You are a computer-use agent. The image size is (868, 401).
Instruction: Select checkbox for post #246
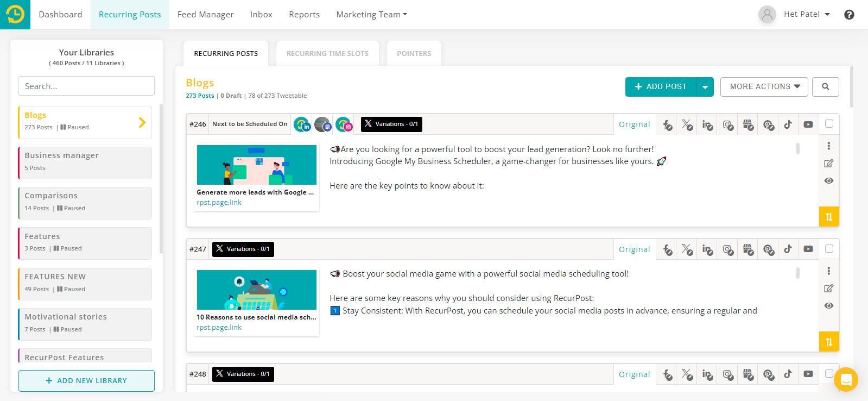coord(829,124)
